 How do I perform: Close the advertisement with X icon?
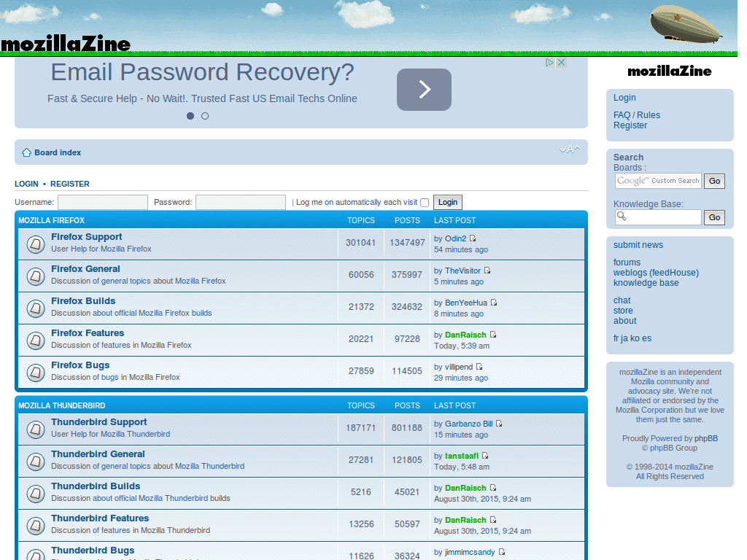click(x=562, y=63)
